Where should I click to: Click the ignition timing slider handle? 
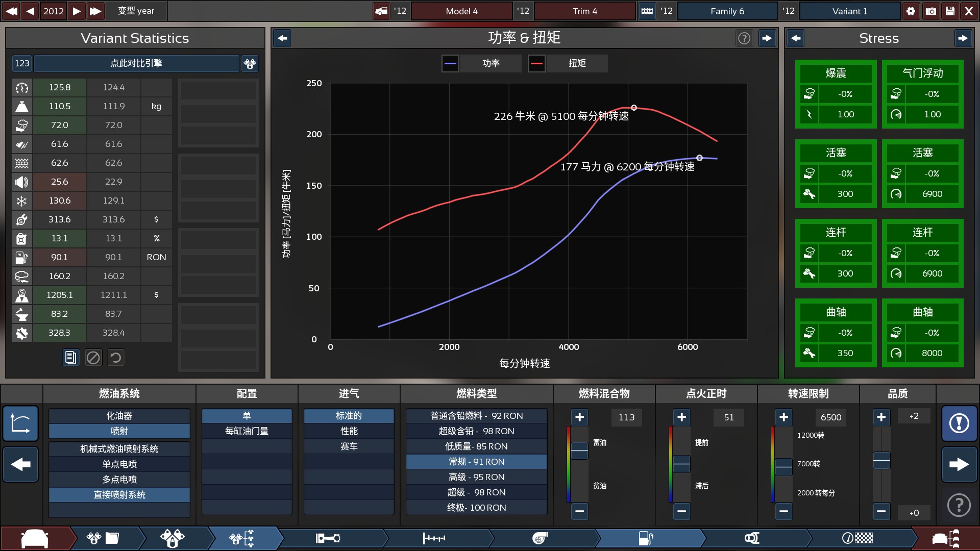click(x=681, y=464)
